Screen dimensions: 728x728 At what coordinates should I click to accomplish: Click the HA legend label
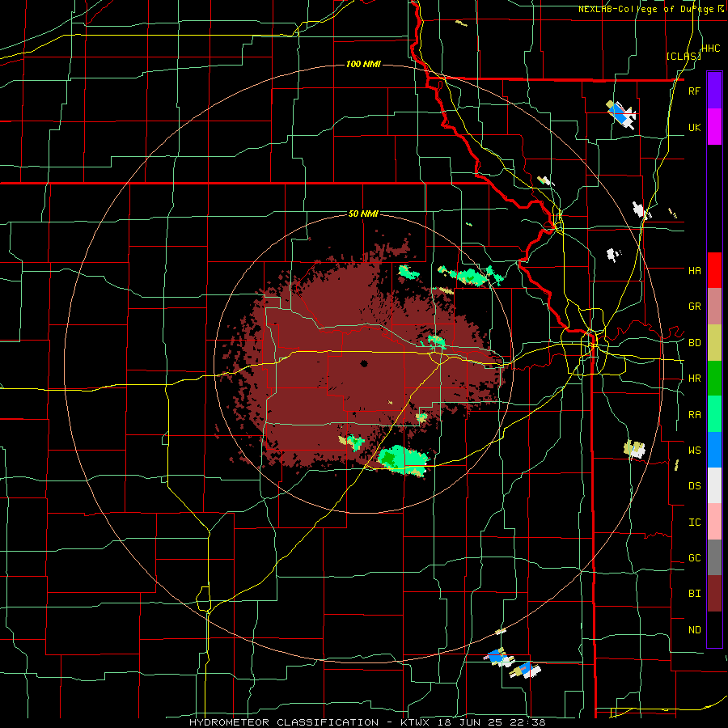[x=694, y=270]
